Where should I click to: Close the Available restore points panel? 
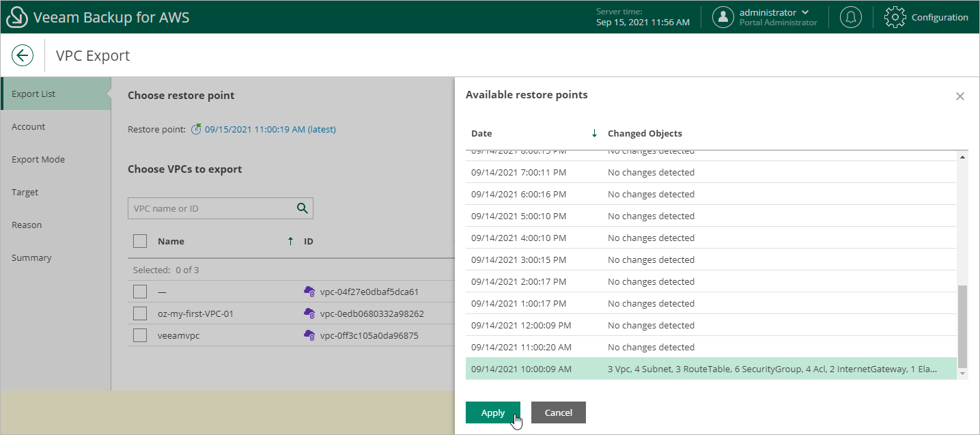960,96
